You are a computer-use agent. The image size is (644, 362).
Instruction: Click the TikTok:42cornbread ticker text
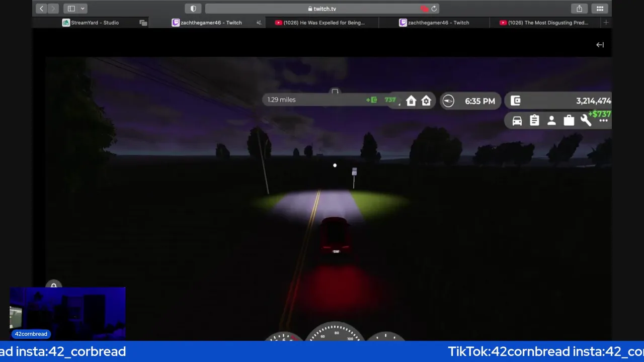pos(509,351)
